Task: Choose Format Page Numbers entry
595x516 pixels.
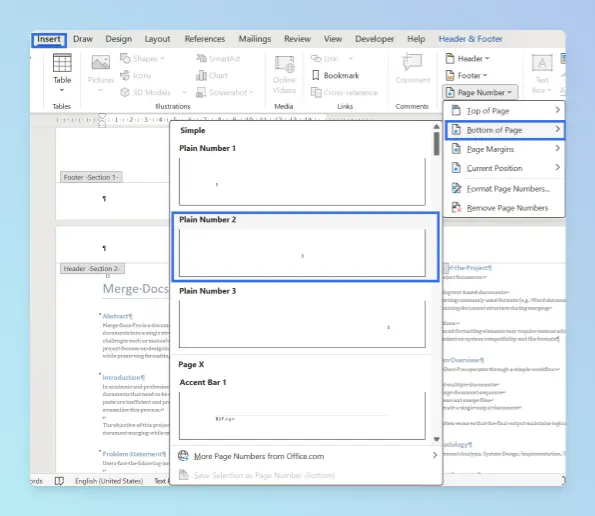Action: [x=505, y=189]
